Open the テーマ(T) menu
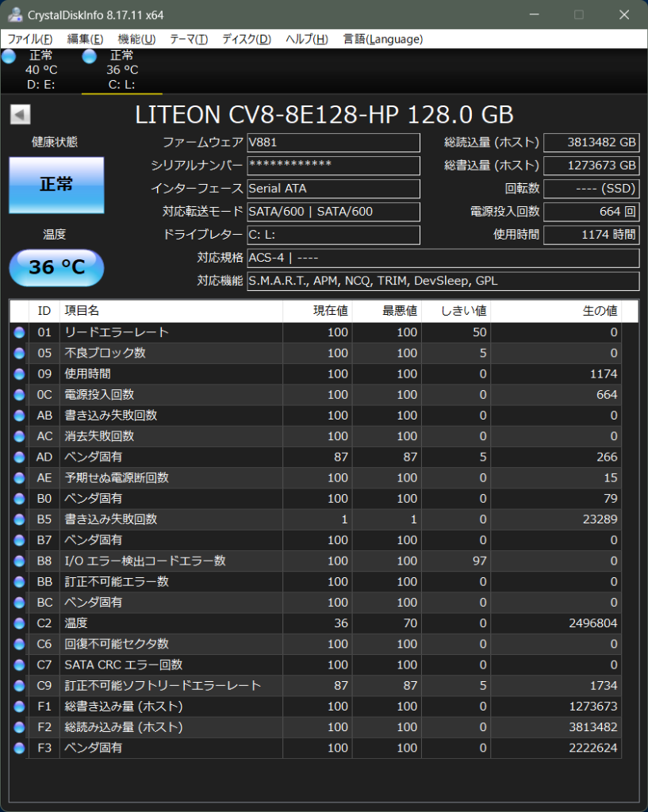The height and width of the screenshot is (812, 648). tap(189, 39)
